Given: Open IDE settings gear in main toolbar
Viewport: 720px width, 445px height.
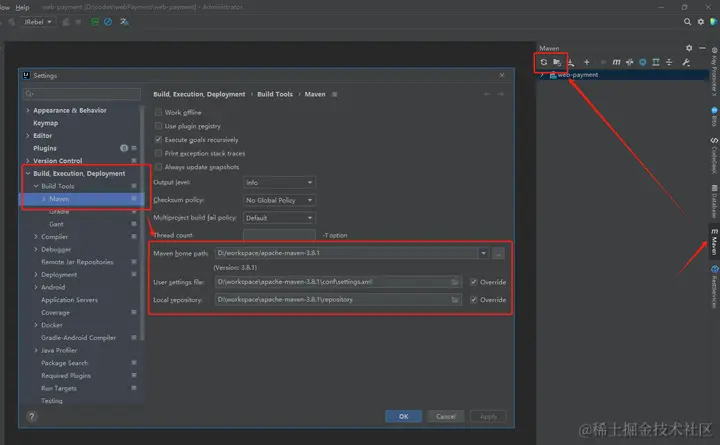Looking at the screenshot, I should 701,22.
